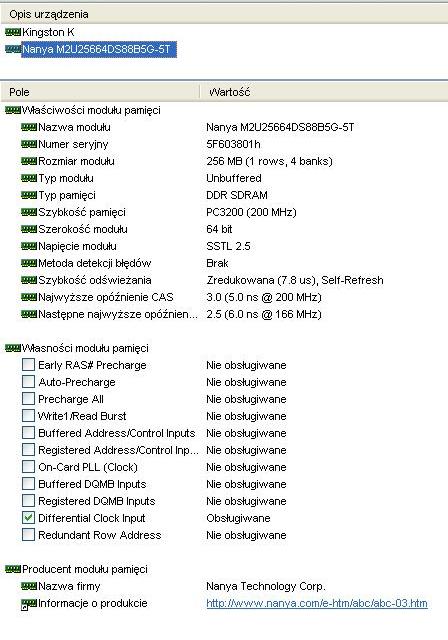Click icon next to Nazwa modułu
This screenshot has width=448, height=640.
click(x=29, y=127)
